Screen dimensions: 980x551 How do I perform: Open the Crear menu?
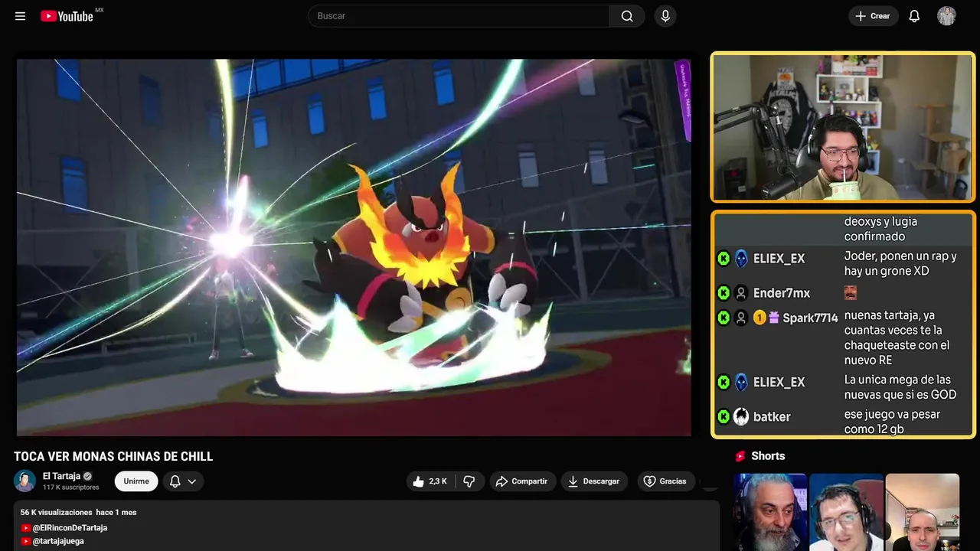[x=873, y=16]
